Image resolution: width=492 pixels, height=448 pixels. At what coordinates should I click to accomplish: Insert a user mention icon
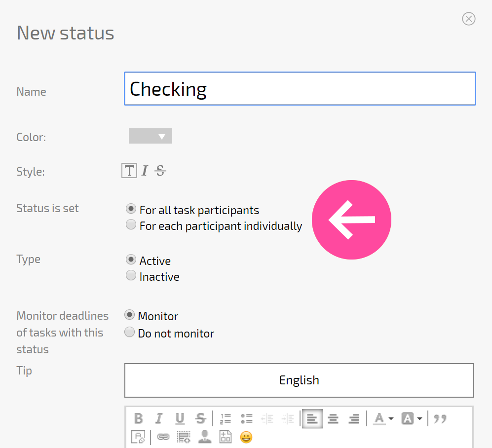(205, 437)
